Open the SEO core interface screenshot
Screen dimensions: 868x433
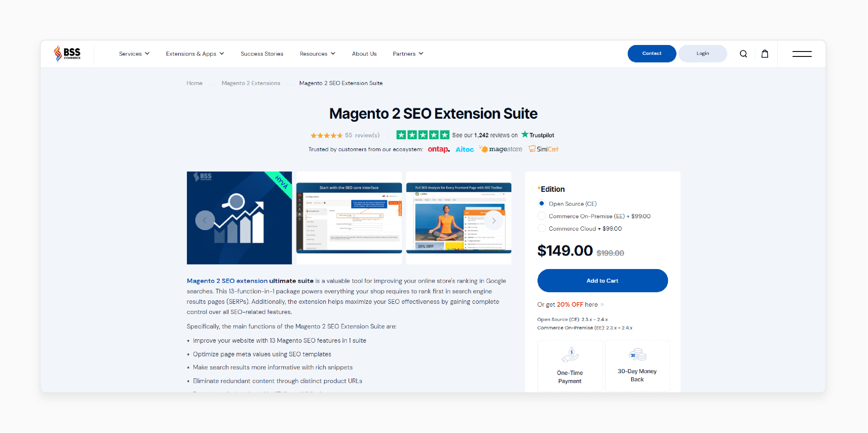pos(349,218)
